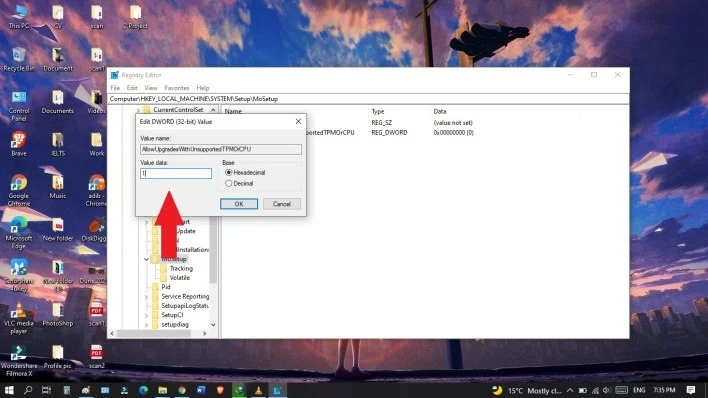Select the scan2 PDF desktop icon
The height and width of the screenshot is (398, 708).
point(97,356)
